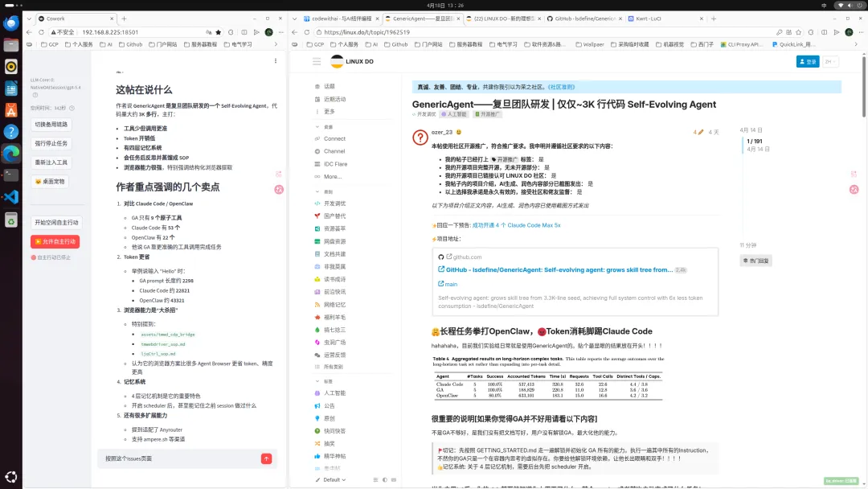Reload the linux.do page

(307, 32)
